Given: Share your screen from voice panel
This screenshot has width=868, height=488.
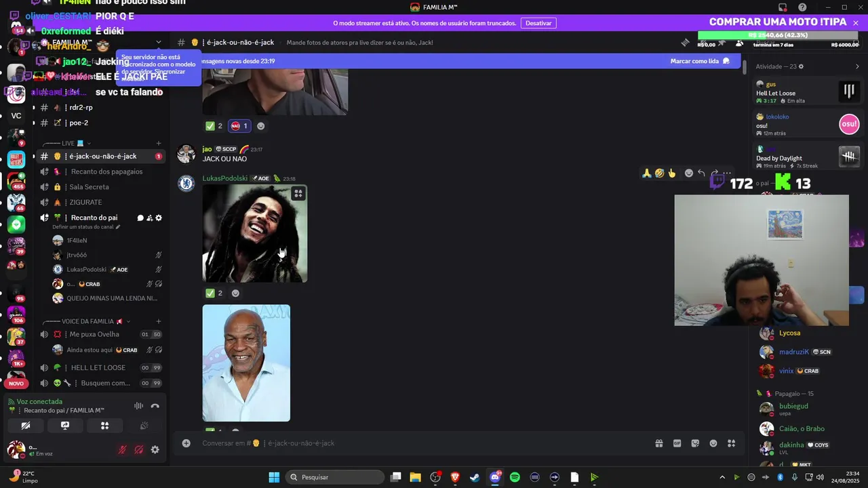Looking at the screenshot, I should point(65,426).
